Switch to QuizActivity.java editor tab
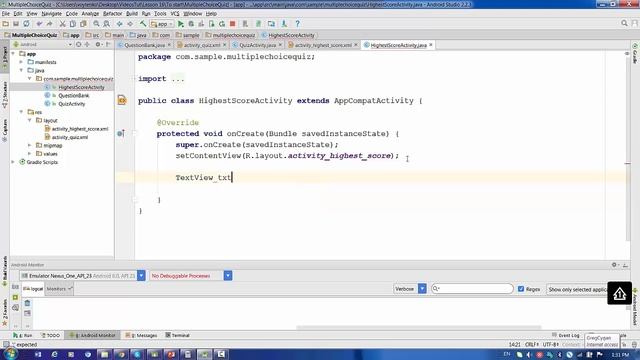 pyautogui.click(x=257, y=45)
